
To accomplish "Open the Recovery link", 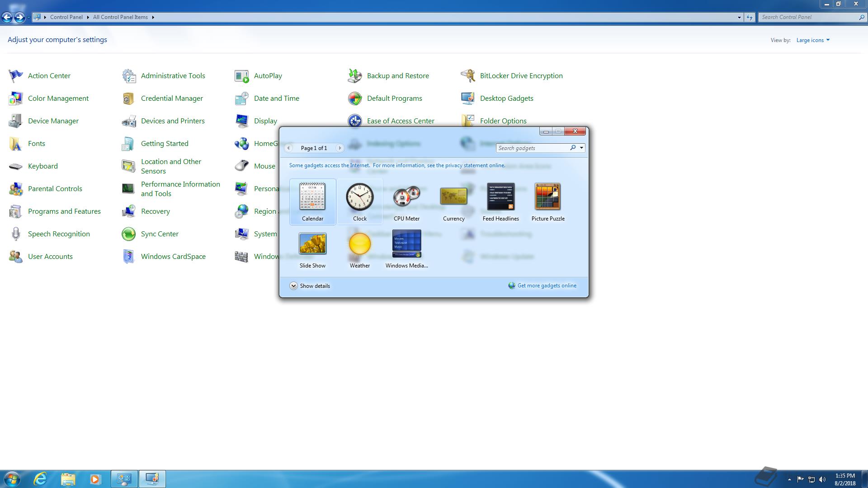I will [155, 211].
